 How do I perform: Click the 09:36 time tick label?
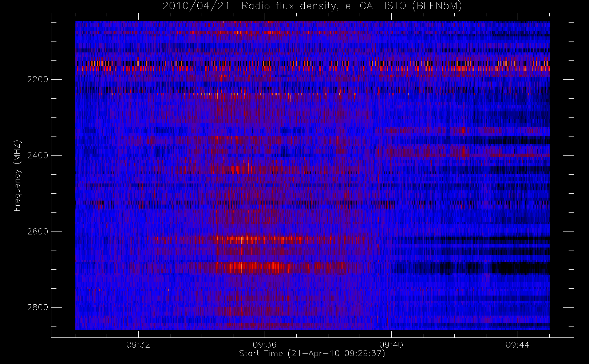click(x=265, y=345)
